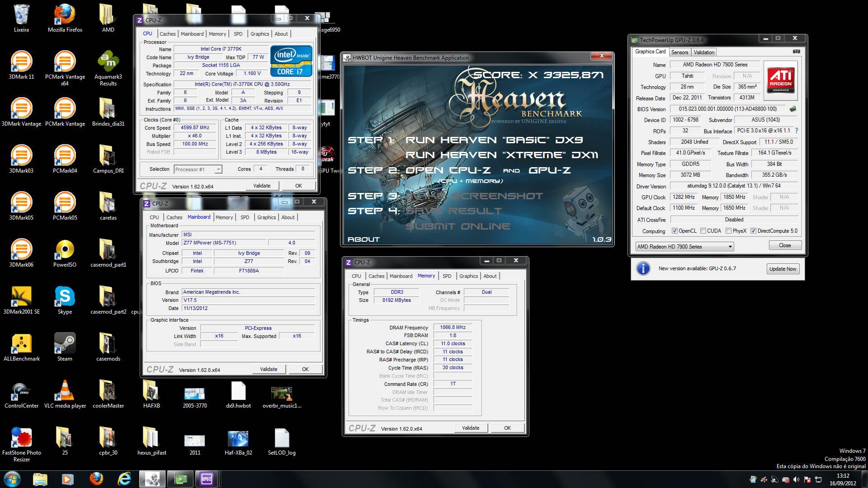This screenshot has height=488, width=868.
Task: Switch to Caches tab in top CPU-Z window
Action: coord(167,34)
